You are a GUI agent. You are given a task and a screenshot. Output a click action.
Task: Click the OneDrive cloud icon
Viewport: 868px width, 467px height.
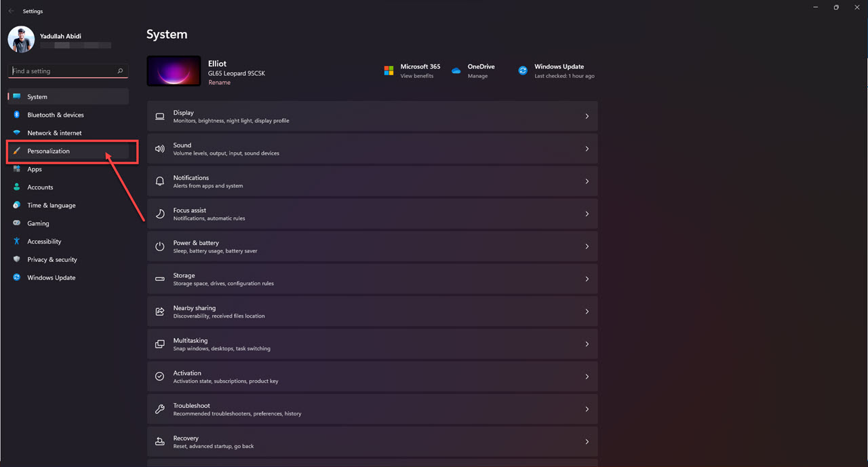pyautogui.click(x=456, y=71)
